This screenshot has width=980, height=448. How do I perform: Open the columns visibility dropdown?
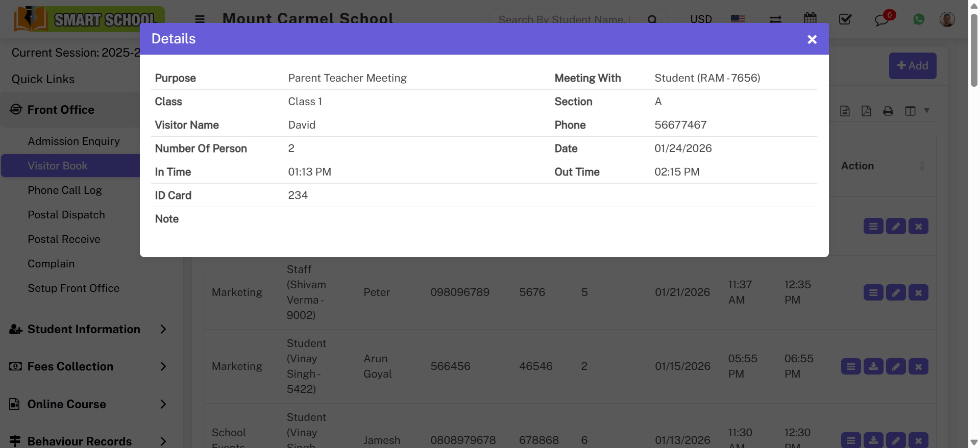917,111
